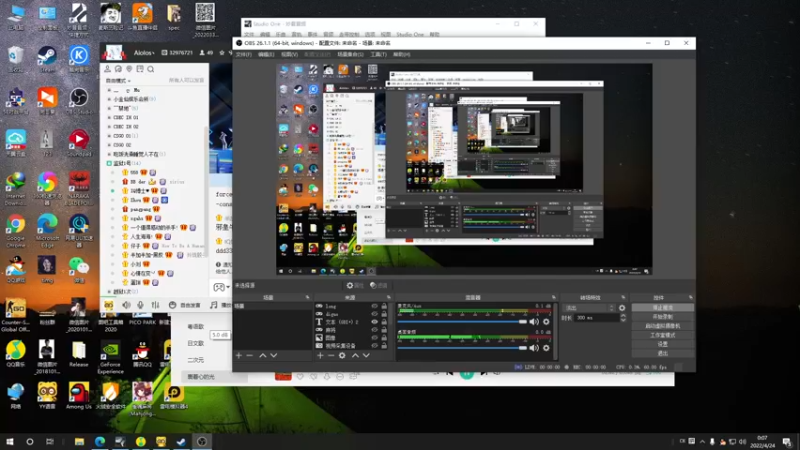Open settings gear of second mixer track
The width and height of the screenshot is (800, 450).
coord(546,347)
